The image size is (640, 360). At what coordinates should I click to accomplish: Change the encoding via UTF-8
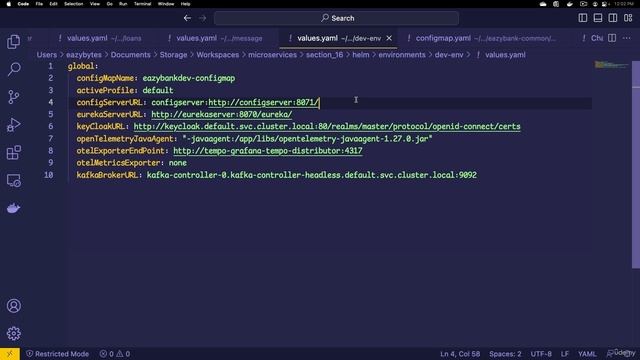pyautogui.click(x=541, y=354)
